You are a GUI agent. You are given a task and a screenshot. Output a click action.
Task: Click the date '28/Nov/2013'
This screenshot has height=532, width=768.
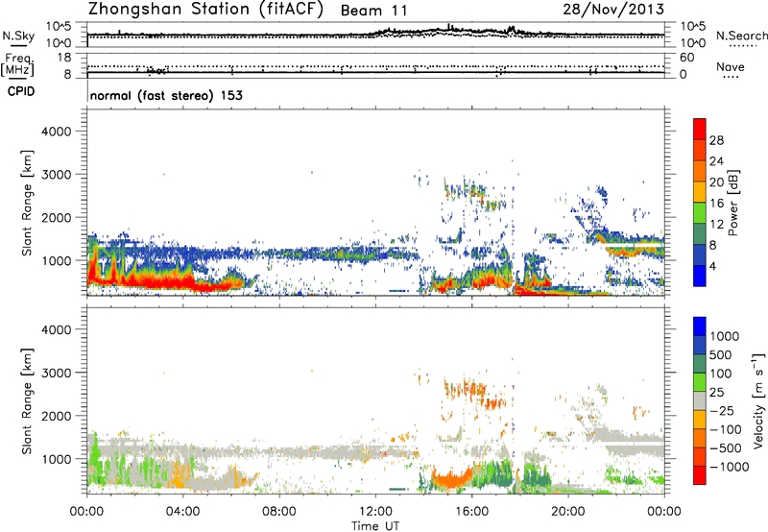(613, 9)
